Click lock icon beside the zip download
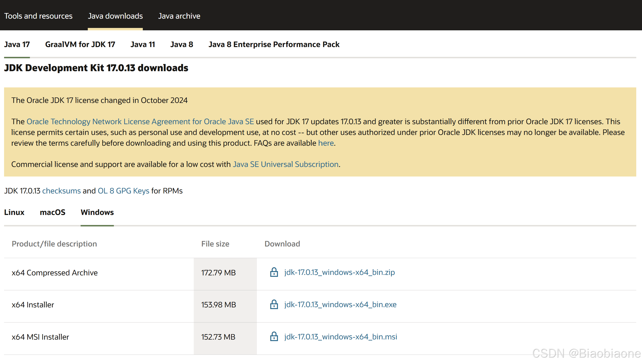 coord(274,272)
